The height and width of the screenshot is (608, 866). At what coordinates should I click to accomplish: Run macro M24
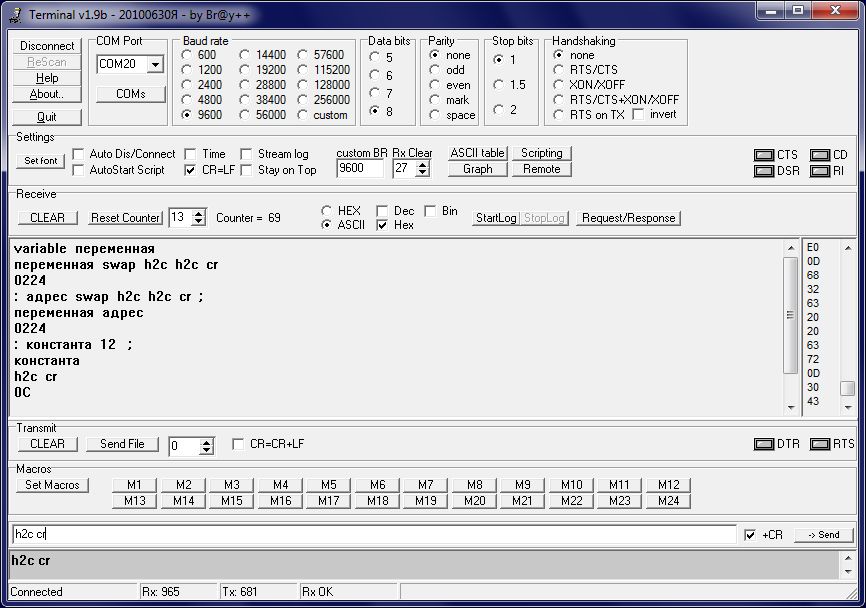[669, 501]
